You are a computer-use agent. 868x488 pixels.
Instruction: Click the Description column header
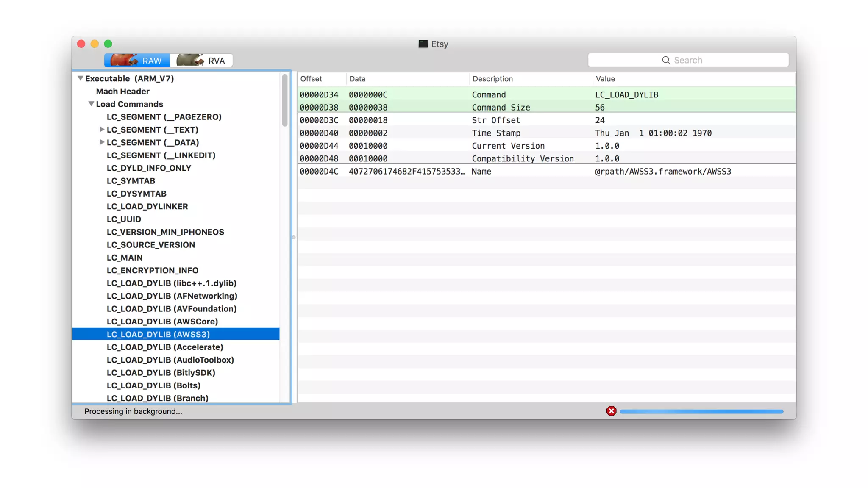[x=492, y=79]
